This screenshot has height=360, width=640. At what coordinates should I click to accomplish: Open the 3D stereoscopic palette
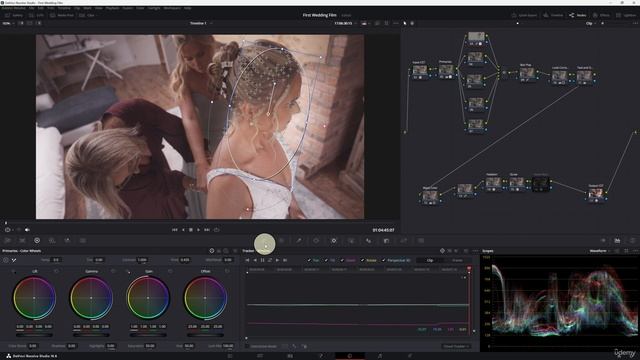point(421,241)
